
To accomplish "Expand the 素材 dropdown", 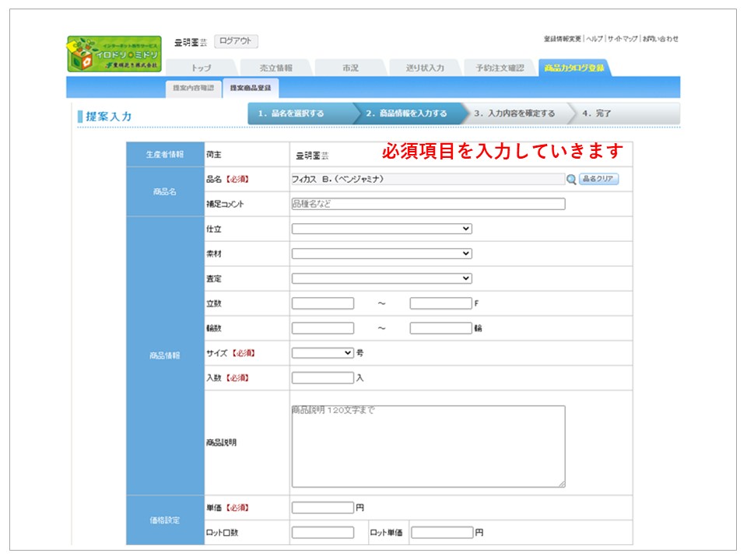I will pyautogui.click(x=381, y=254).
